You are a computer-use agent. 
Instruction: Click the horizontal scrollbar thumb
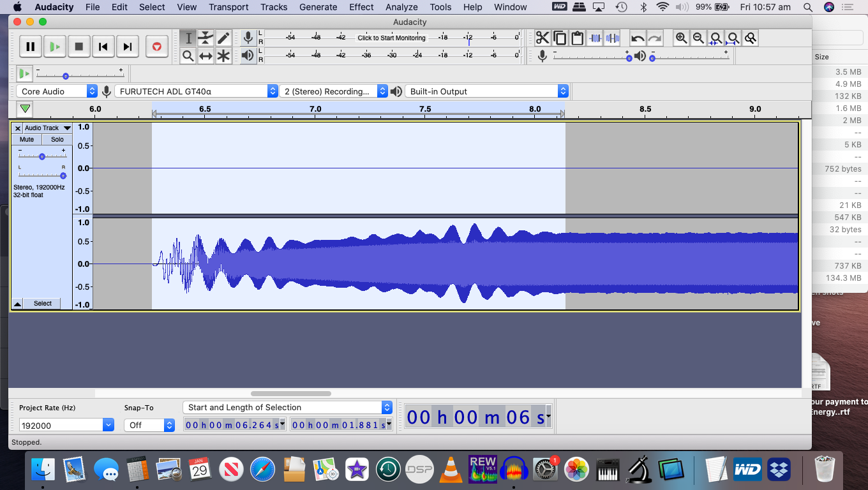tap(291, 394)
